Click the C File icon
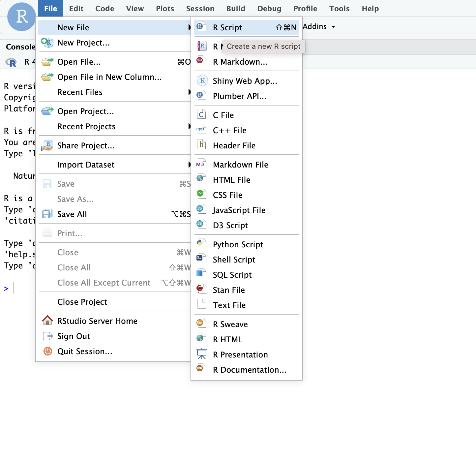Screen dimensions: 476x463 (201, 114)
